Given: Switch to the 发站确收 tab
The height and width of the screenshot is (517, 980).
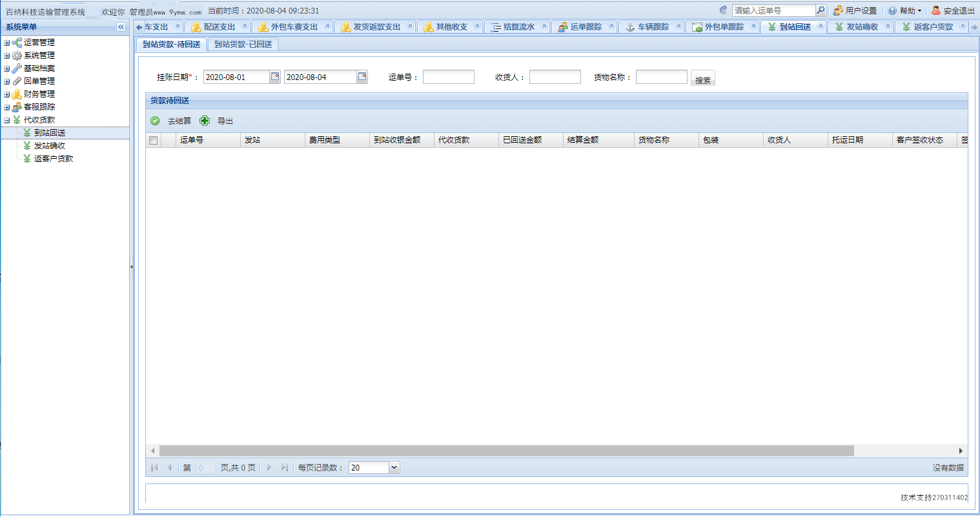Looking at the screenshot, I should 862,27.
